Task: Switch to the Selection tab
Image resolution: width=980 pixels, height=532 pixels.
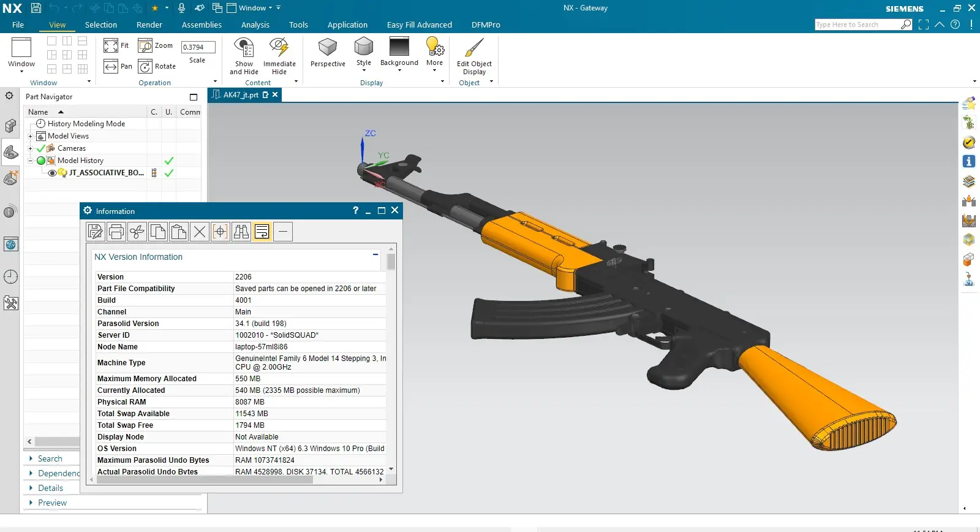Action: point(101,25)
